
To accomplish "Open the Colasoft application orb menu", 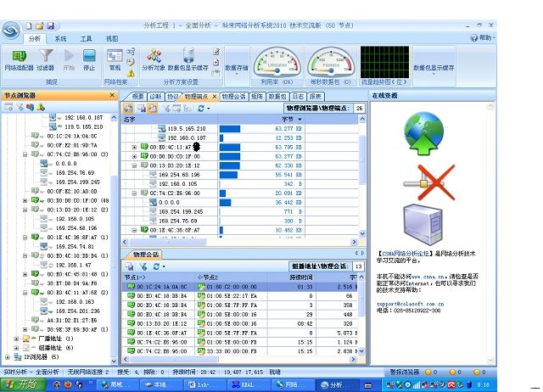I will [x=11, y=31].
